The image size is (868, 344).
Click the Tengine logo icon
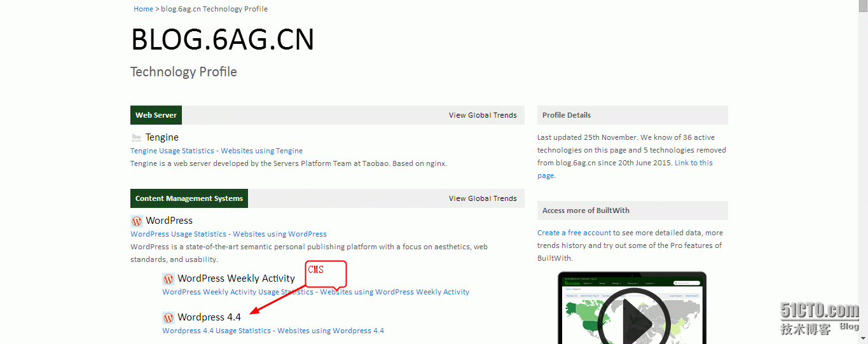136,137
